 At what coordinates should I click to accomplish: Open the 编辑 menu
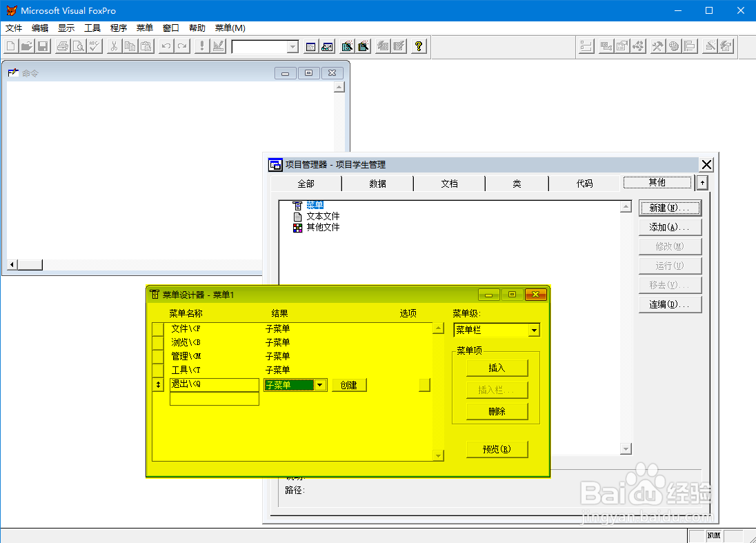coord(40,28)
